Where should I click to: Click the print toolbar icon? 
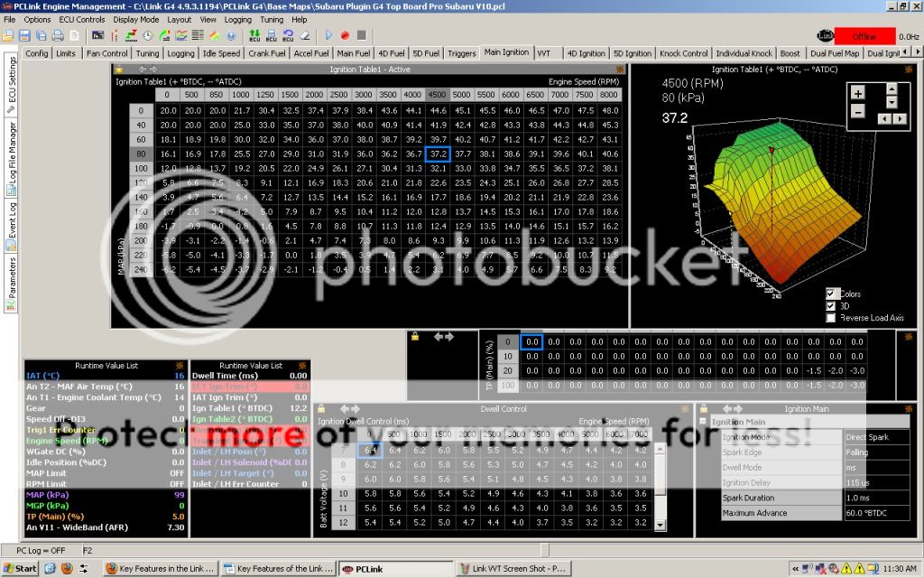(x=58, y=36)
